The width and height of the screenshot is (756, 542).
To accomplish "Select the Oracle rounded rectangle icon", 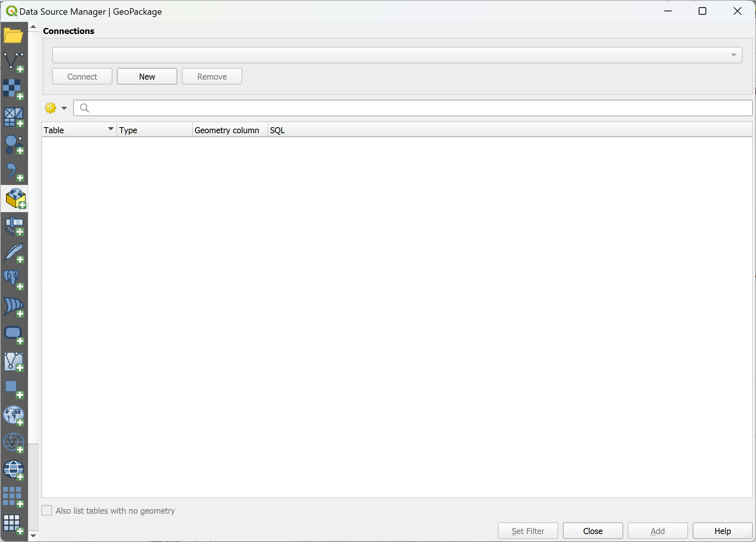I will [14, 334].
